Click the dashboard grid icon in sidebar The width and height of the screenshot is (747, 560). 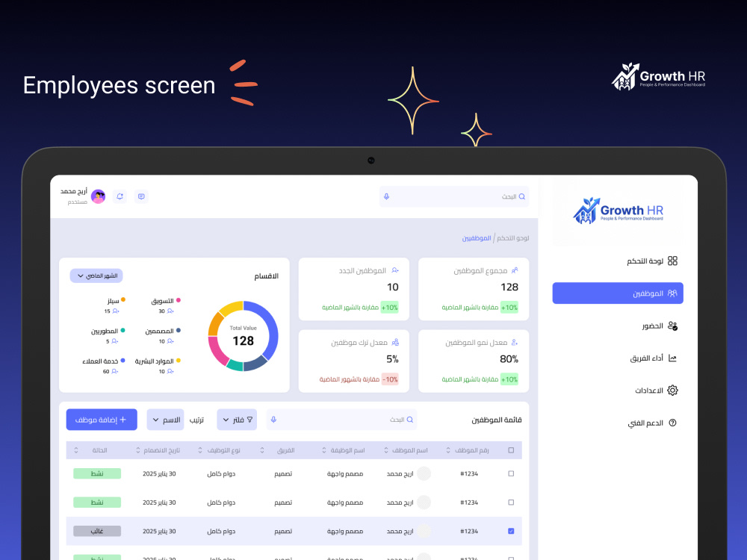(x=672, y=261)
